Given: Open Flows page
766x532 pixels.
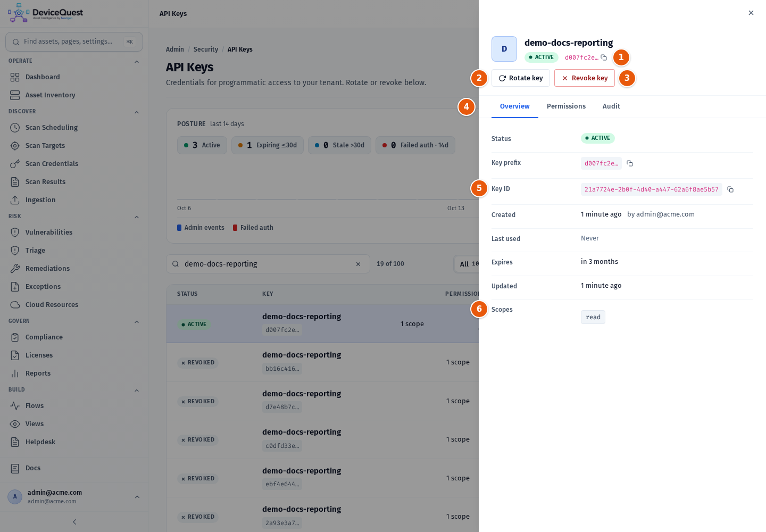Looking at the screenshot, I should pyautogui.click(x=74, y=406).
